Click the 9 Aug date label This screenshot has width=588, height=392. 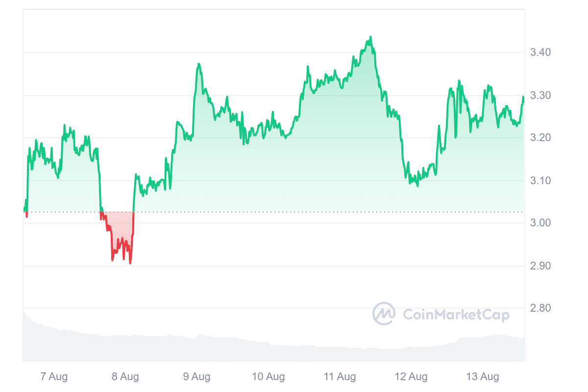[x=197, y=377]
